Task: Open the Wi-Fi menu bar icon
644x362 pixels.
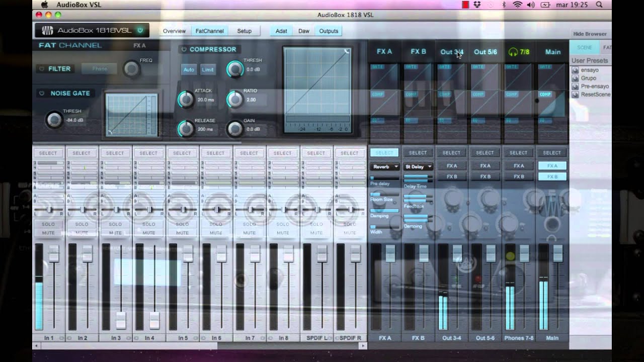Action: click(517, 5)
